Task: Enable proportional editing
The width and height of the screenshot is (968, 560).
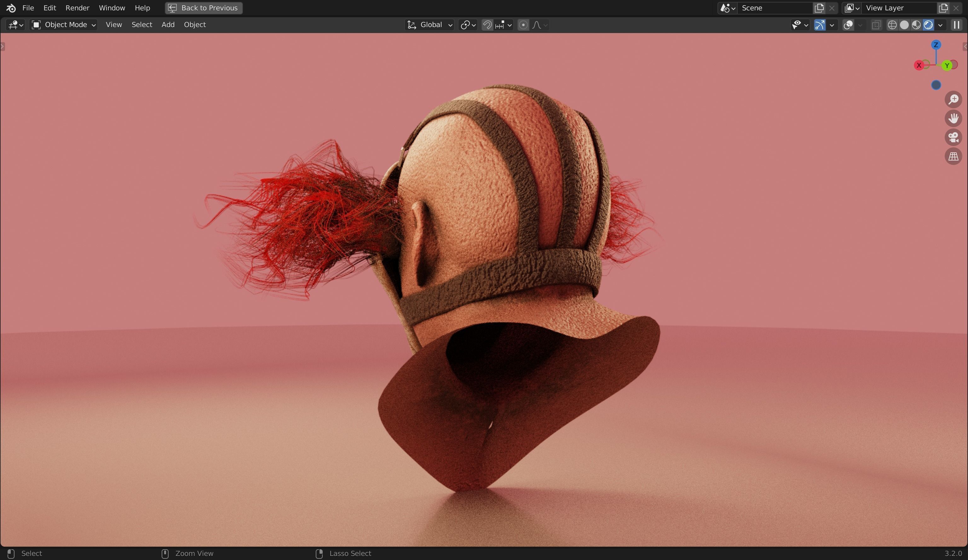Action: [523, 25]
